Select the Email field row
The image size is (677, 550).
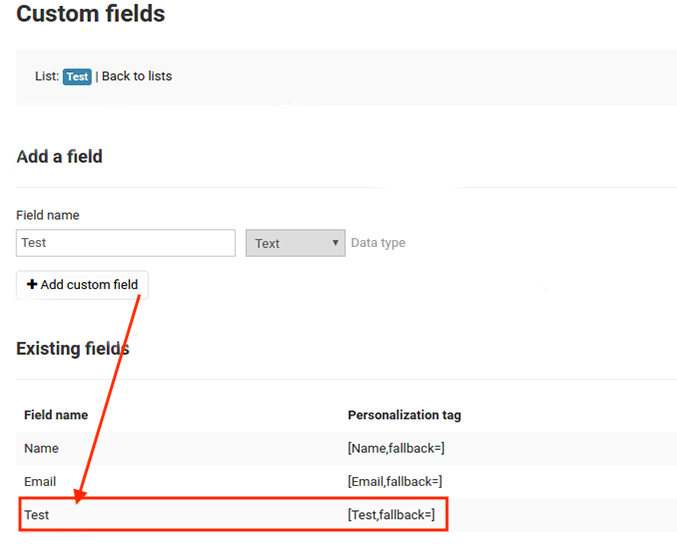pos(346,482)
